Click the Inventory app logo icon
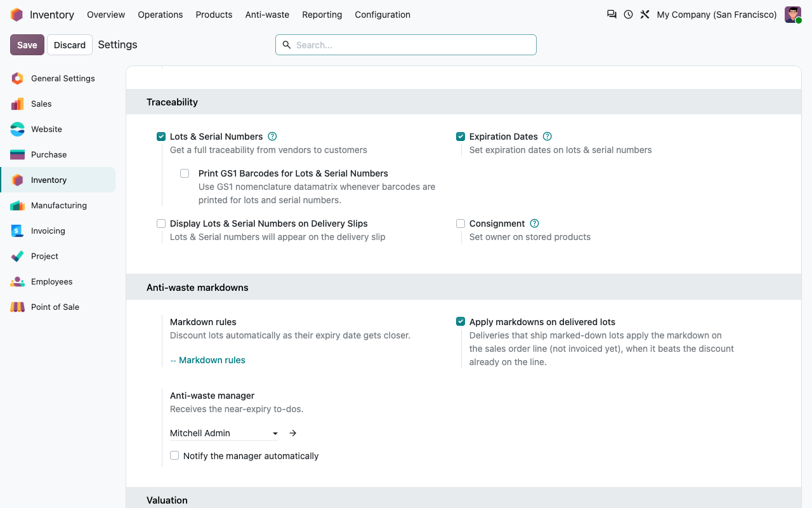The image size is (812, 508). click(16, 15)
